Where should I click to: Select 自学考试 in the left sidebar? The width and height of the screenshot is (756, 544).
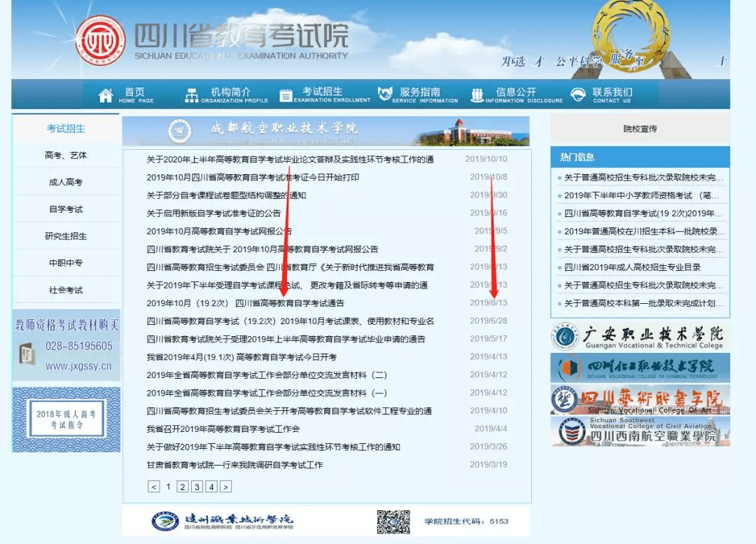(x=66, y=209)
